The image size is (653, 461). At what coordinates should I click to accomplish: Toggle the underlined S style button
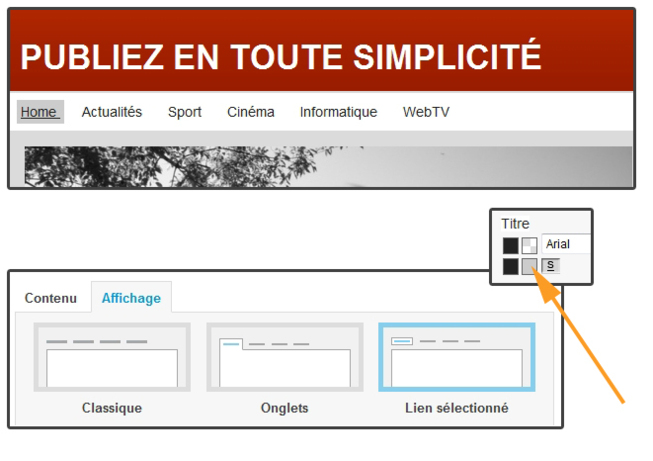pyautogui.click(x=550, y=266)
